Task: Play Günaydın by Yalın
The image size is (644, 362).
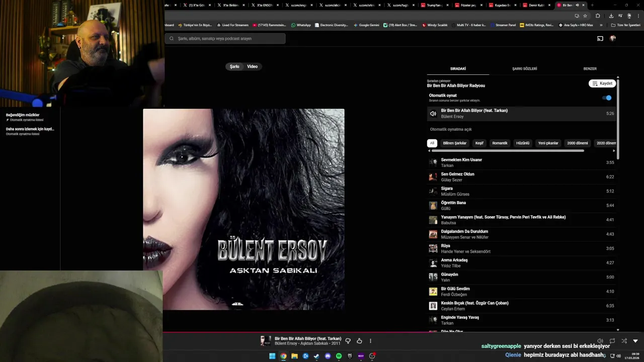Action: tap(521, 277)
